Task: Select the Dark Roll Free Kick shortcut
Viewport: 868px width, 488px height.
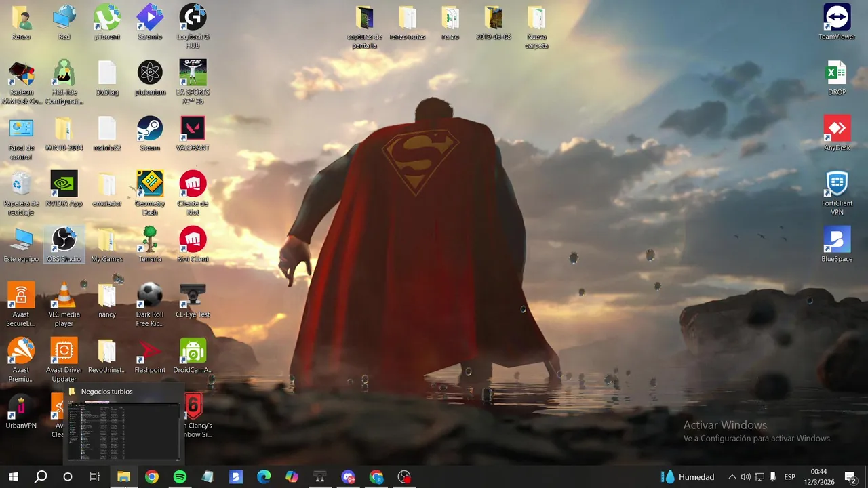Action: tap(150, 304)
